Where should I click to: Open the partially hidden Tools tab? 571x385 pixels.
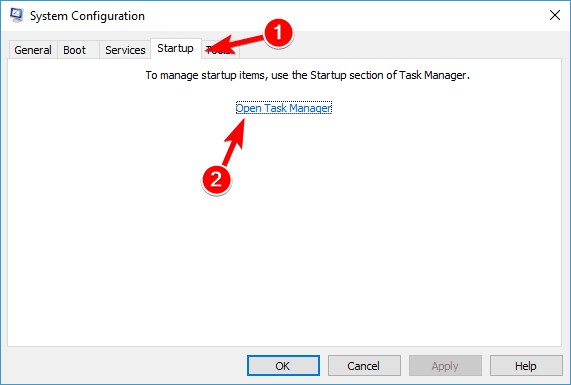[221, 50]
